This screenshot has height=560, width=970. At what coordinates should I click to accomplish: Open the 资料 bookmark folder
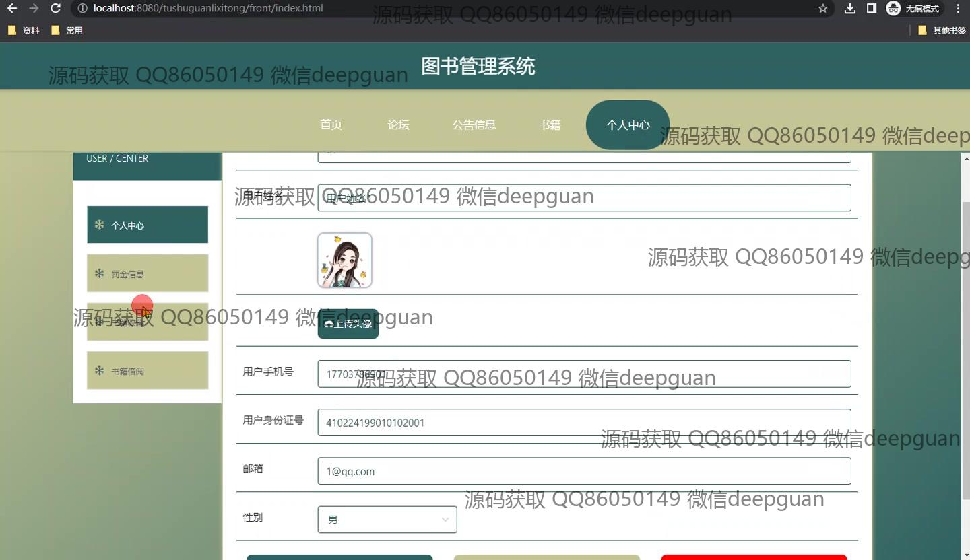click(x=24, y=30)
